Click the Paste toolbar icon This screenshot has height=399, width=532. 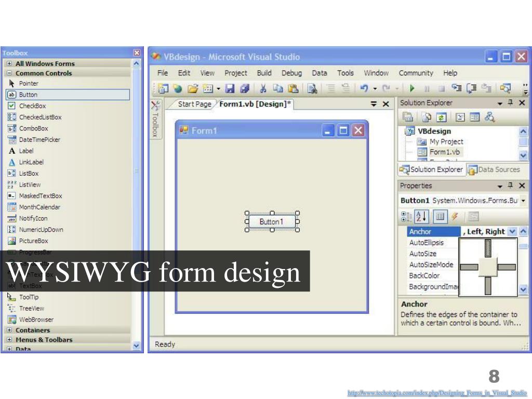click(293, 88)
